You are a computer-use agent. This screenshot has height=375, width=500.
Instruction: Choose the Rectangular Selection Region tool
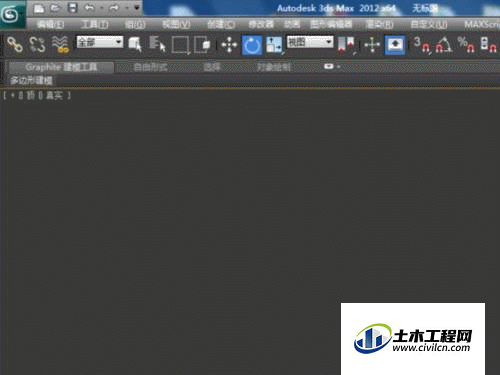(181, 45)
